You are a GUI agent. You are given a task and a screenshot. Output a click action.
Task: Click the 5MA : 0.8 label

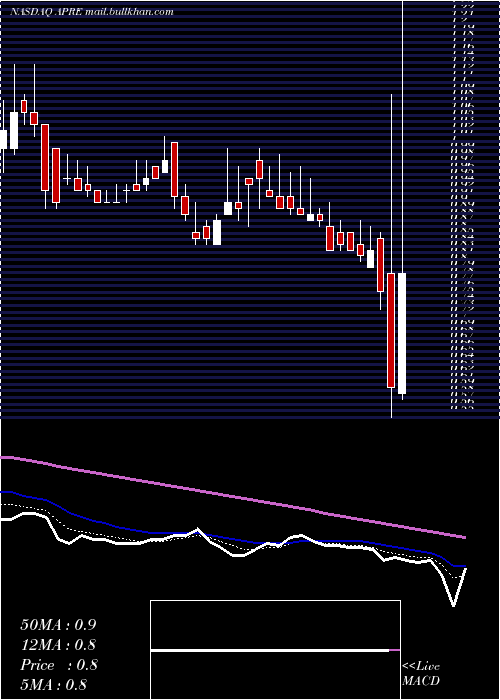click(54, 685)
